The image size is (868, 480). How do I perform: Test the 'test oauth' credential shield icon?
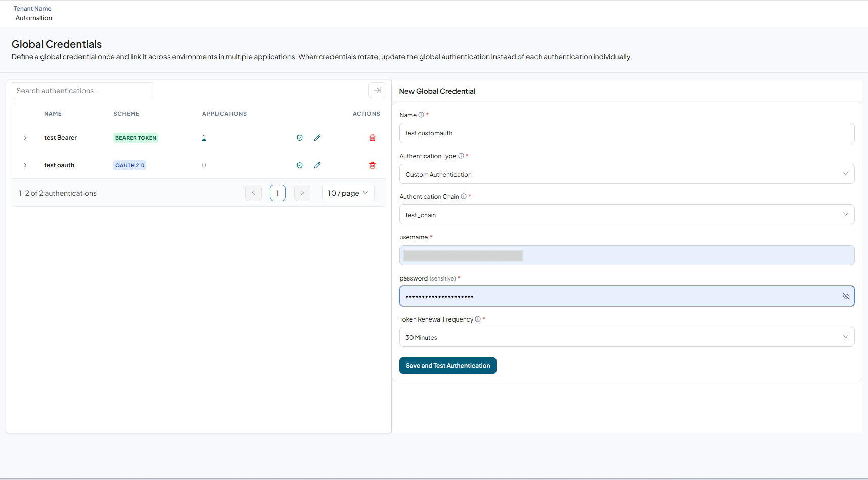coord(300,165)
